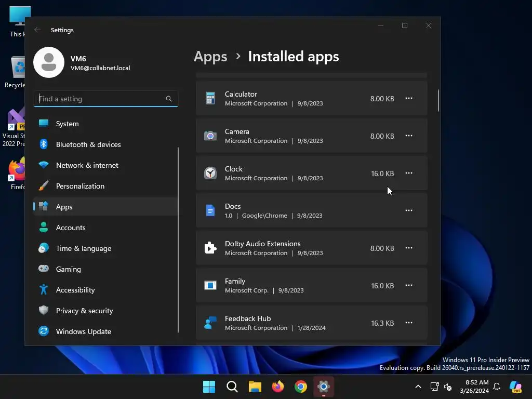Click the Docs app icon
This screenshot has height=399, width=532.
[210, 210]
